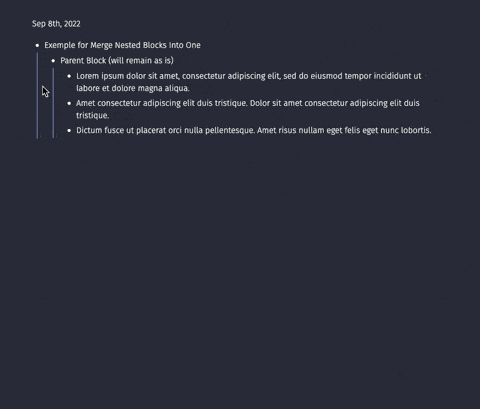
Task: Click the words 'tempor incididunt ut'
Action: tap(383, 76)
